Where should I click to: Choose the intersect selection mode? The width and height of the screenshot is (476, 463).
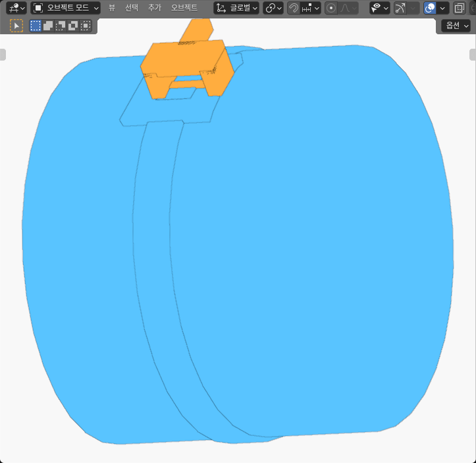pyautogui.click(x=86, y=26)
